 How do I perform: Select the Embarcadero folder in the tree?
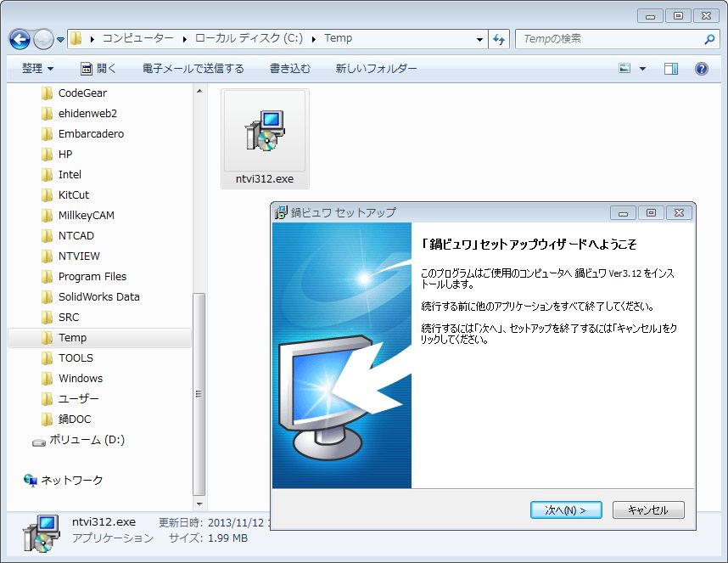pos(91,134)
